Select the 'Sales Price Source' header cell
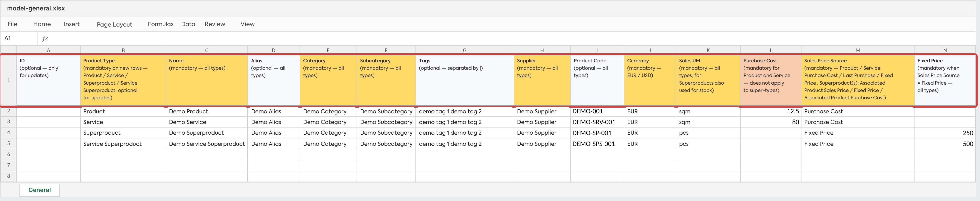This screenshot has width=980, height=201. (x=858, y=80)
